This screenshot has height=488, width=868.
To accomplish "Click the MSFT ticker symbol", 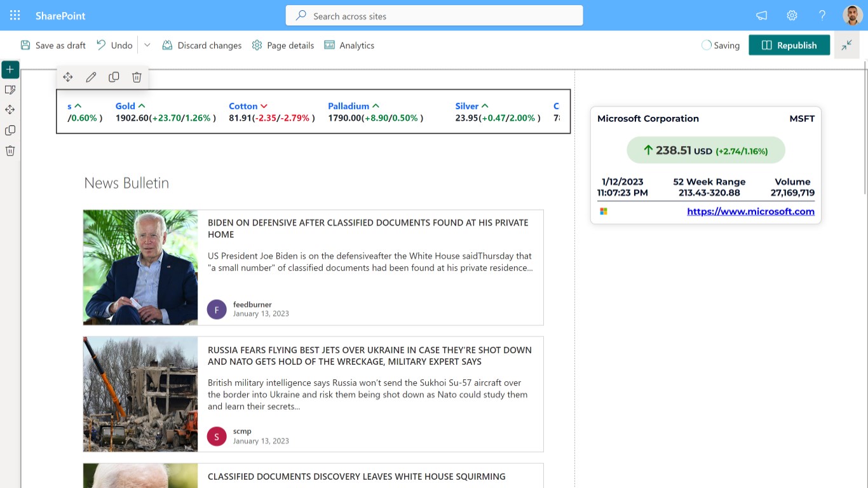I will pyautogui.click(x=802, y=118).
